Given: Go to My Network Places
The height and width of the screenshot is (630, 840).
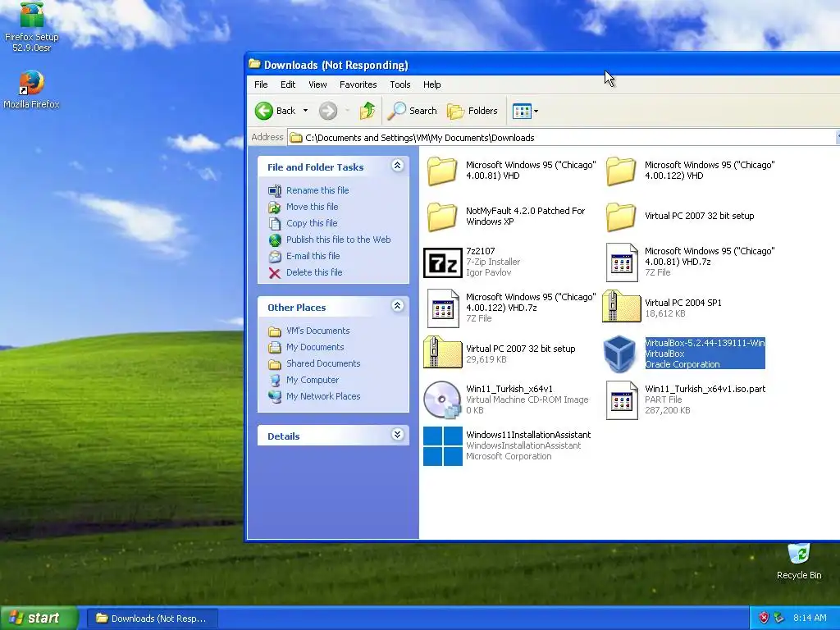Looking at the screenshot, I should point(323,396).
